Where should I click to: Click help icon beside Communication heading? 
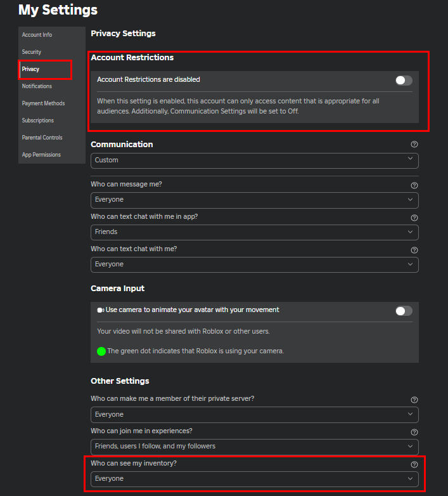click(x=414, y=145)
